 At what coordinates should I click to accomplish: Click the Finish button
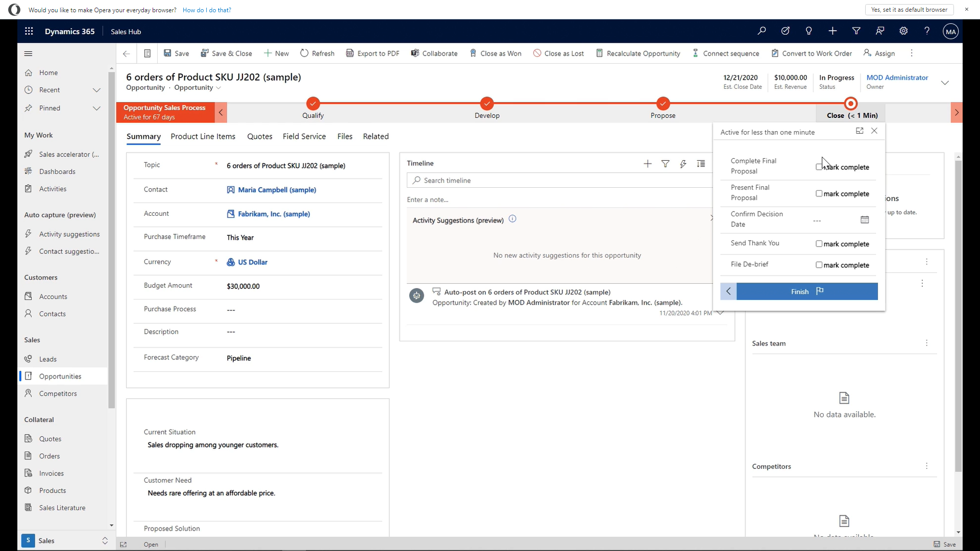pyautogui.click(x=807, y=291)
